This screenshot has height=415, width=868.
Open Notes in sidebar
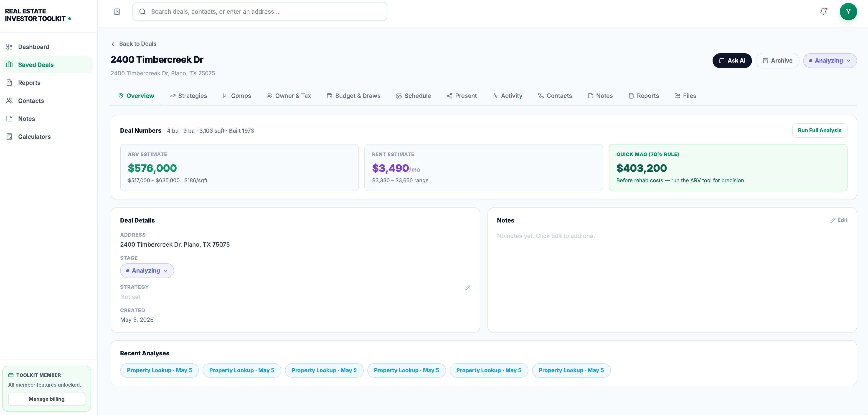click(x=47, y=119)
